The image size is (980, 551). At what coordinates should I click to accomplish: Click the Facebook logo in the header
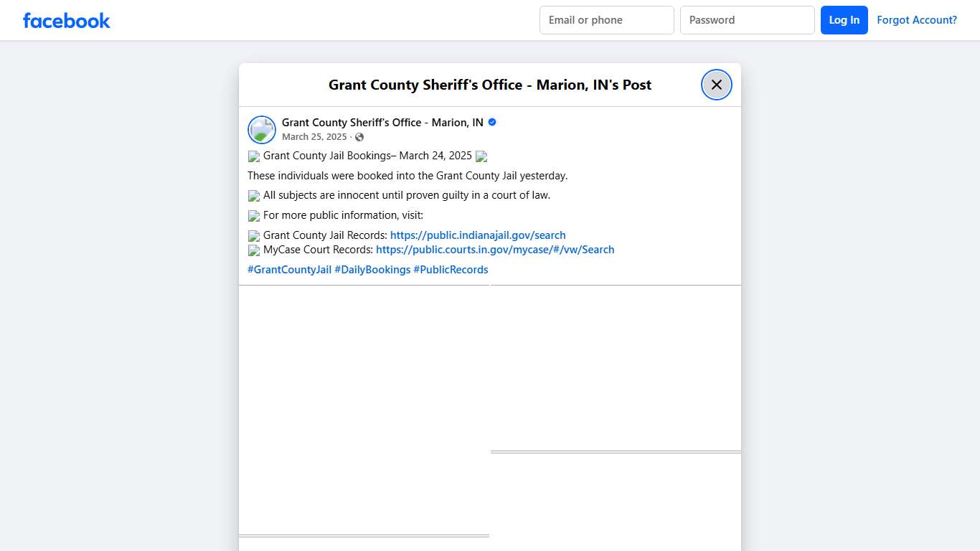(66, 20)
